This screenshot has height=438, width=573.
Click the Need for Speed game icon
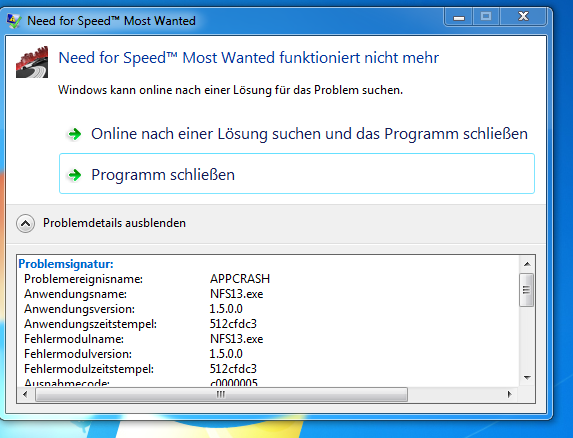coord(32,62)
